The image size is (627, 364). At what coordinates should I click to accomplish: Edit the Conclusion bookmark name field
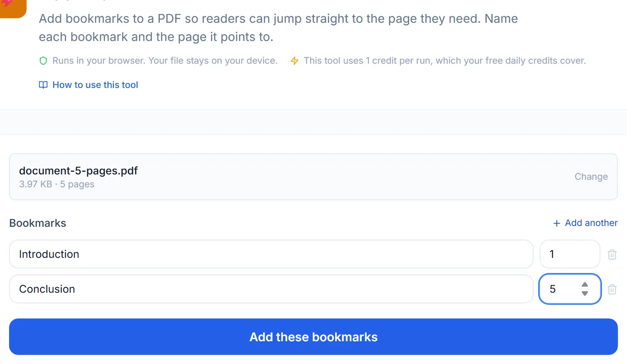coord(271,289)
